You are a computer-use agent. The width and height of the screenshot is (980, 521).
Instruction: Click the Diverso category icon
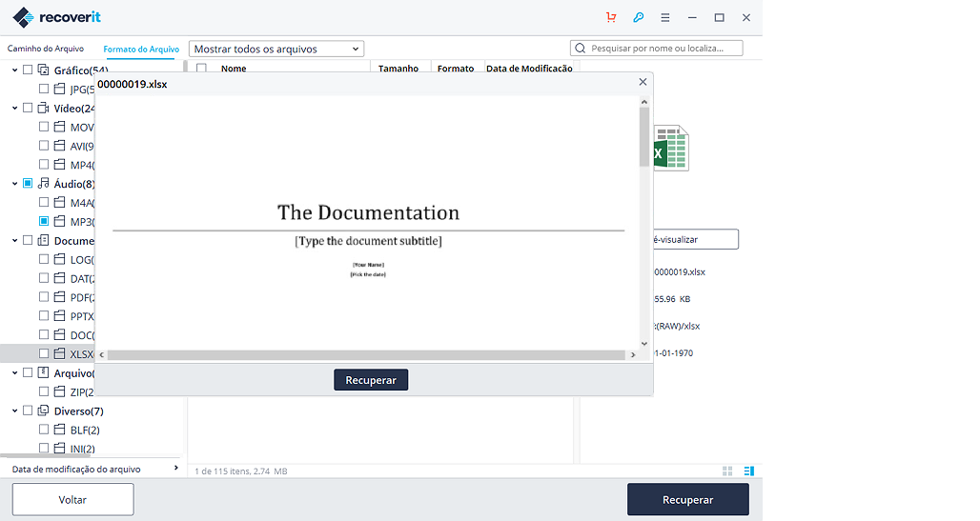(x=43, y=411)
